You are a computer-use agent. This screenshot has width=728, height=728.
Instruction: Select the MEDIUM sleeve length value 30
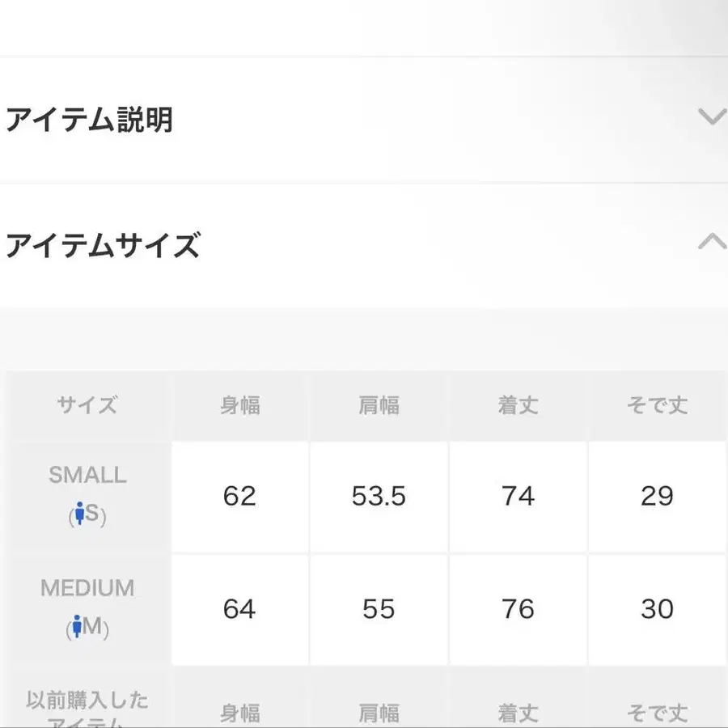(x=657, y=608)
